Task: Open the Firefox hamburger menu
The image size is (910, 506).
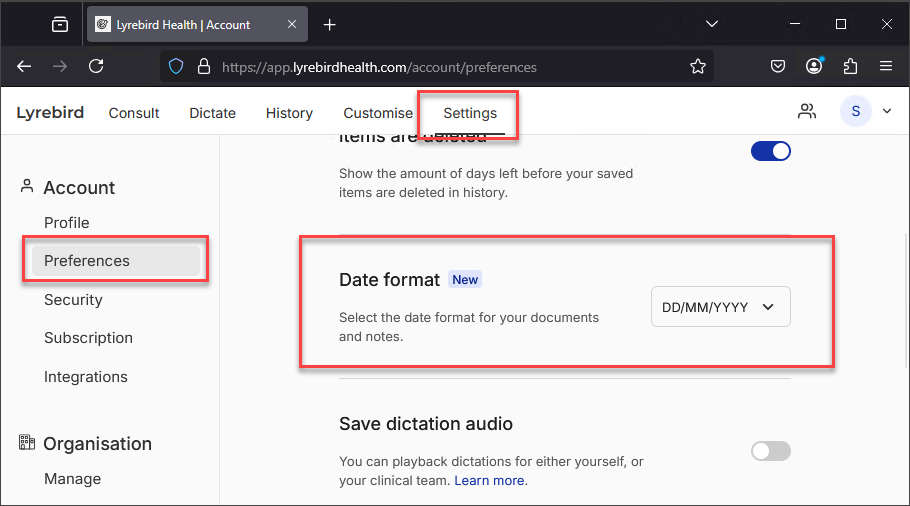Action: 886,66
